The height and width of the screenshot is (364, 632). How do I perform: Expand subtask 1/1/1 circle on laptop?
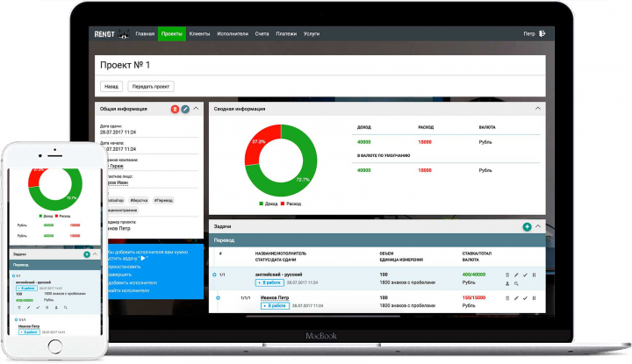pyautogui.click(x=218, y=298)
